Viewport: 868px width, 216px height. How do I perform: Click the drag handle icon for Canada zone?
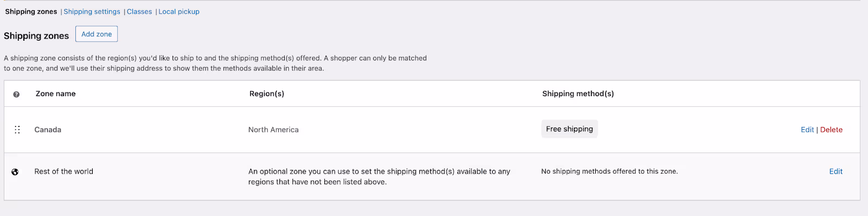tap(17, 130)
